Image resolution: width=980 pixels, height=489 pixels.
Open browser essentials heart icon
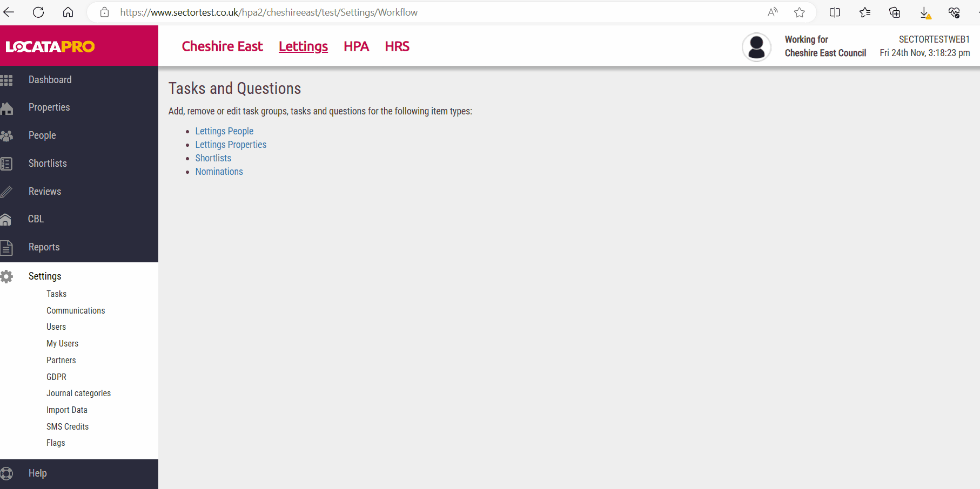pos(954,12)
